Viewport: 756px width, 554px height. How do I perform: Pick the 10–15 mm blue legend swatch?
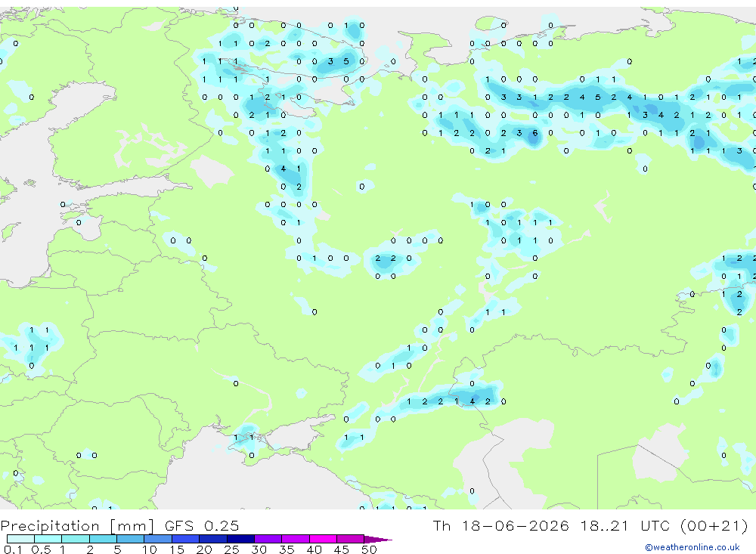point(158,539)
